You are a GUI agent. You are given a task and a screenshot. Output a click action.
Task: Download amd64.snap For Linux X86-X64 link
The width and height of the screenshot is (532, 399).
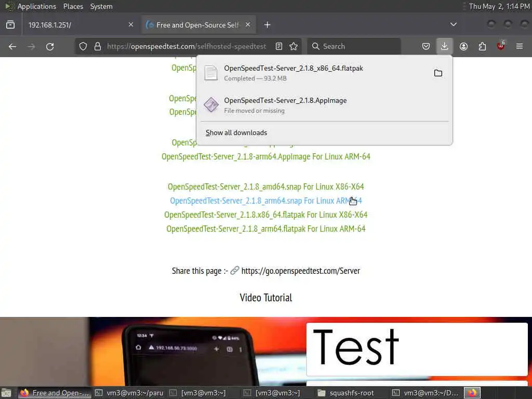click(x=265, y=187)
